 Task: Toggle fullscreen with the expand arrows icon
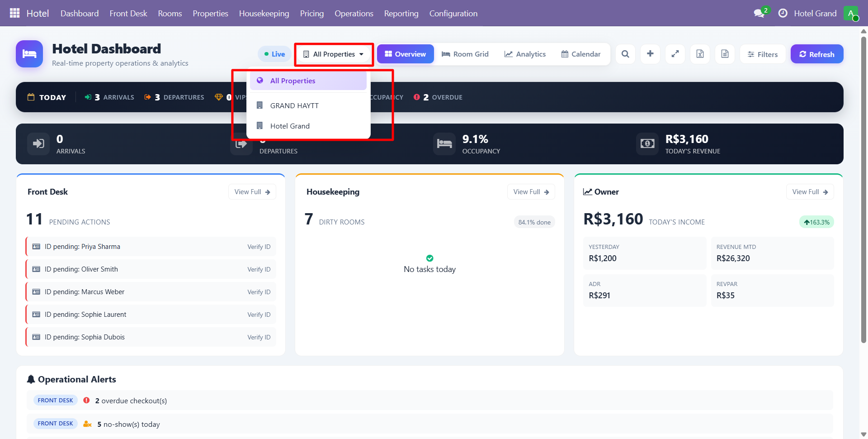pos(675,54)
